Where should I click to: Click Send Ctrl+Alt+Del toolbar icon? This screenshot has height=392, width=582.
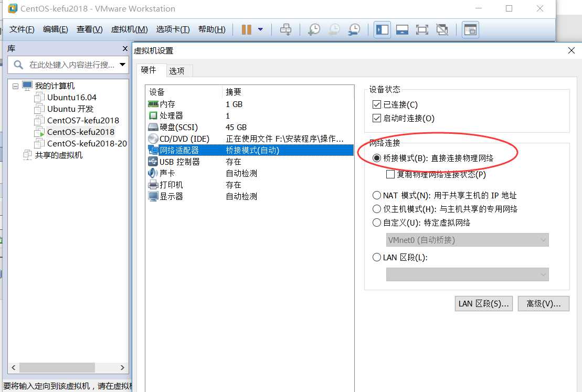pyautogui.click(x=286, y=29)
